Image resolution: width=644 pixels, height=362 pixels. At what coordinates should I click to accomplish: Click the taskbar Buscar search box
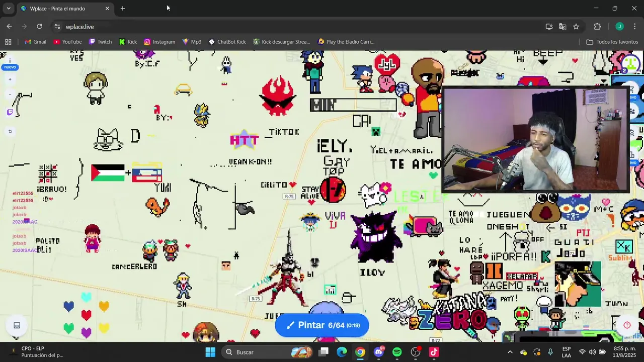coord(268,352)
